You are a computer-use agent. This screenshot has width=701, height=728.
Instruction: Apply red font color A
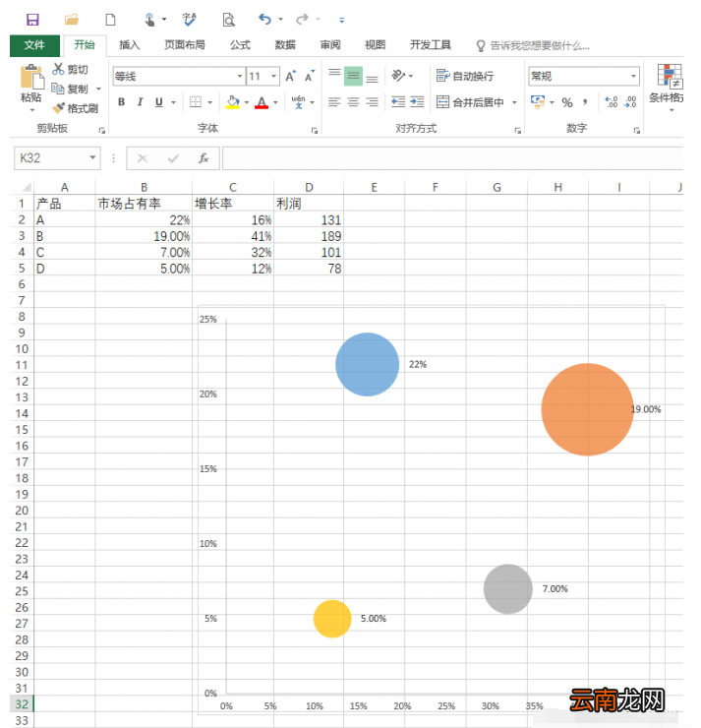pos(262,102)
